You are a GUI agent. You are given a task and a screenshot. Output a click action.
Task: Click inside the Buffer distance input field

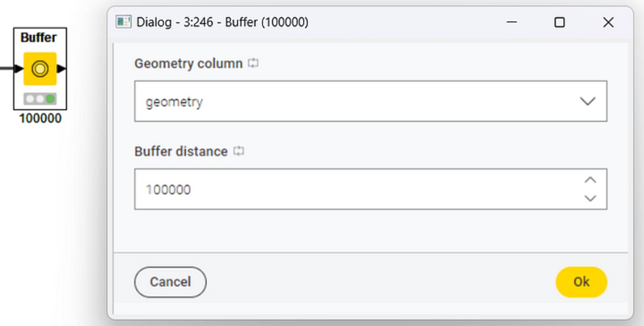coord(335,189)
